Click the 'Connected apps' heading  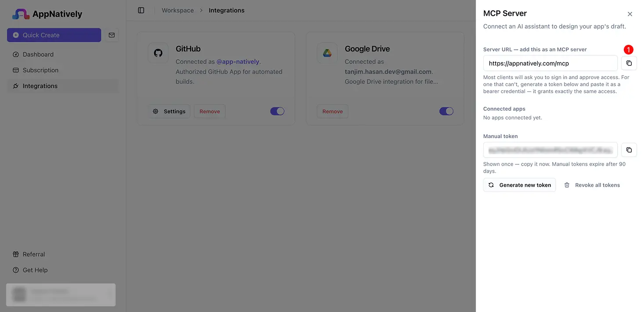point(504,109)
